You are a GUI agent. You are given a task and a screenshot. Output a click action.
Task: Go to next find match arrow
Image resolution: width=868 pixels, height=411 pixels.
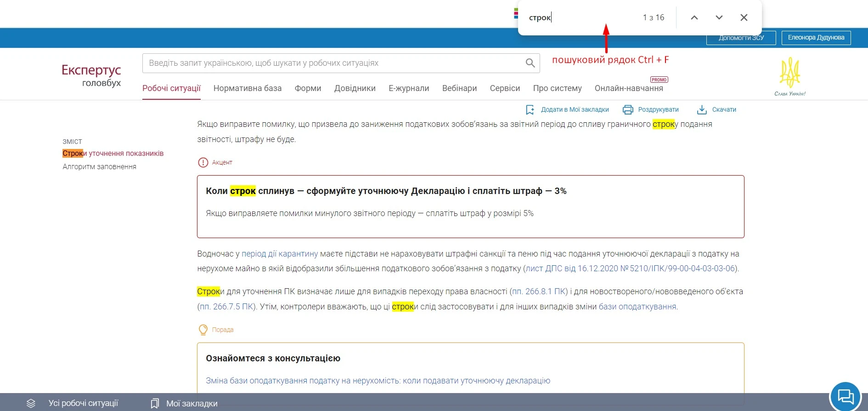tap(719, 17)
